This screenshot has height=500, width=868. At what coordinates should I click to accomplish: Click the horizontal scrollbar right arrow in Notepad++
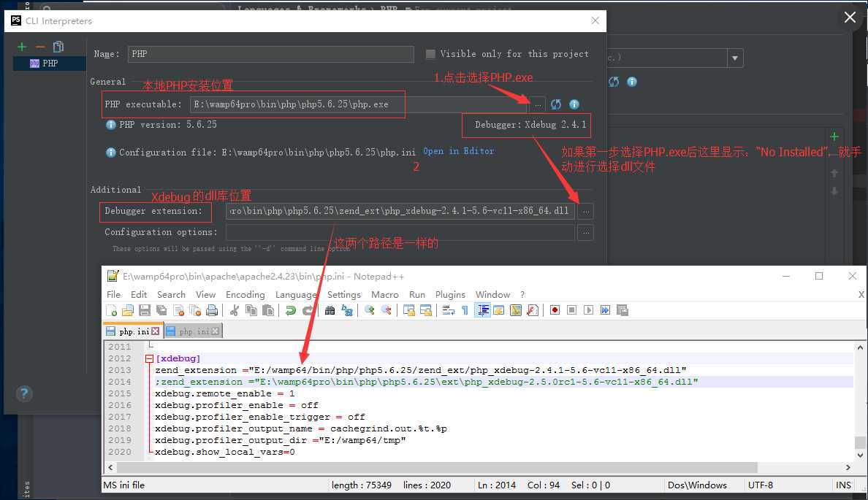[848, 467]
